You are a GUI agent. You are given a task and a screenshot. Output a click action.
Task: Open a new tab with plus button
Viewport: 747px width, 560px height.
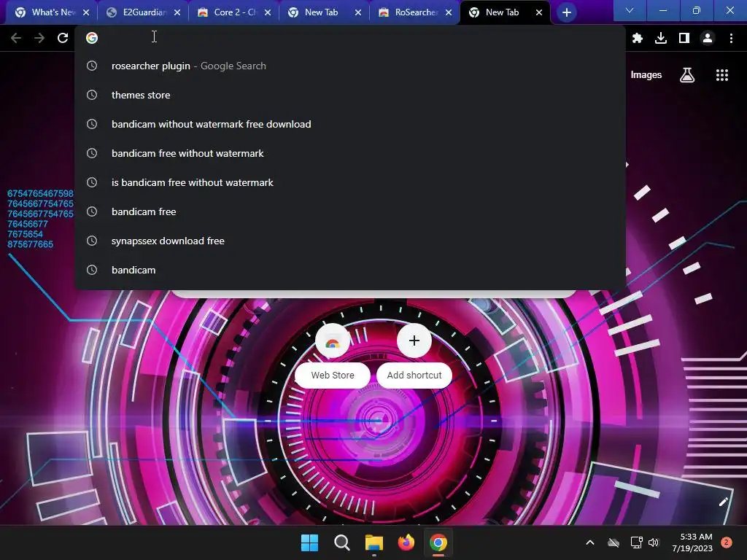pos(566,12)
